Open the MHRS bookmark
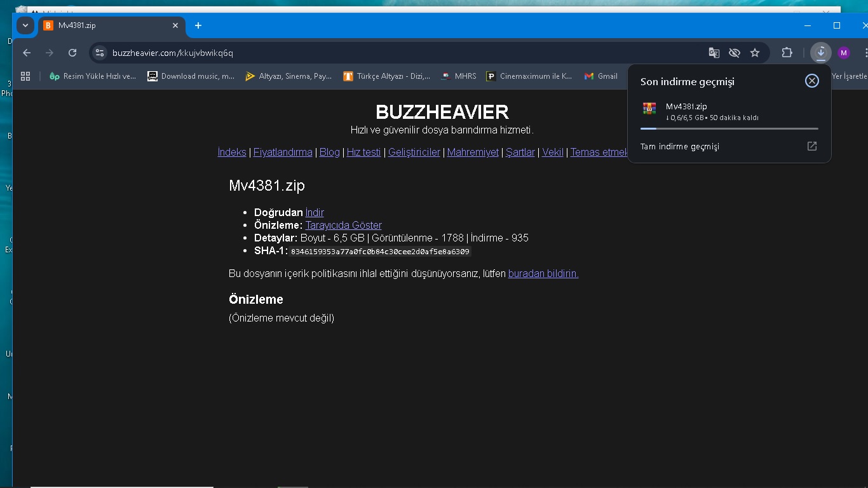868x488 pixels. 458,76
